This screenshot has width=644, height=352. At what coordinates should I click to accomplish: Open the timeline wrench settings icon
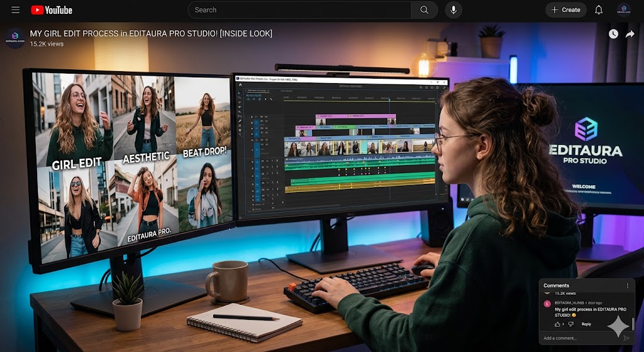[271, 99]
